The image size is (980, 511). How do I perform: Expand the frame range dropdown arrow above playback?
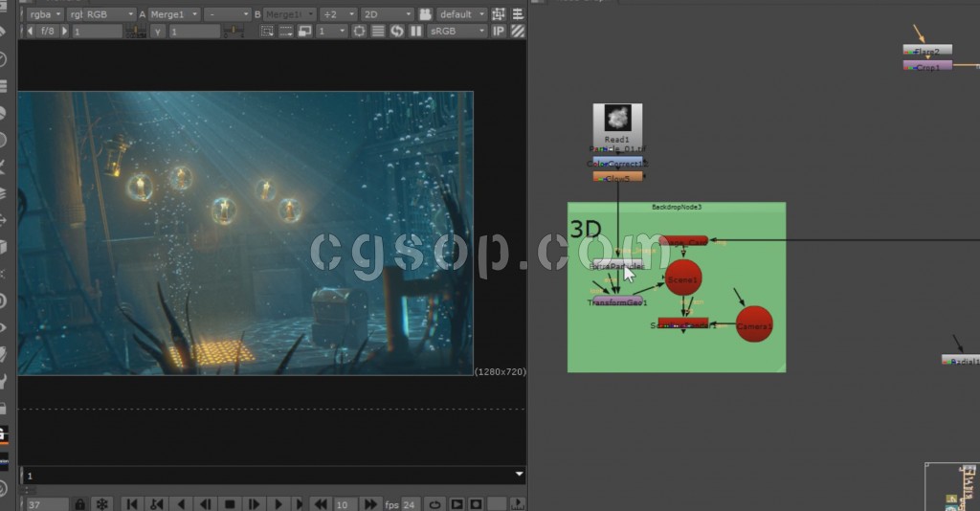pyautogui.click(x=519, y=474)
